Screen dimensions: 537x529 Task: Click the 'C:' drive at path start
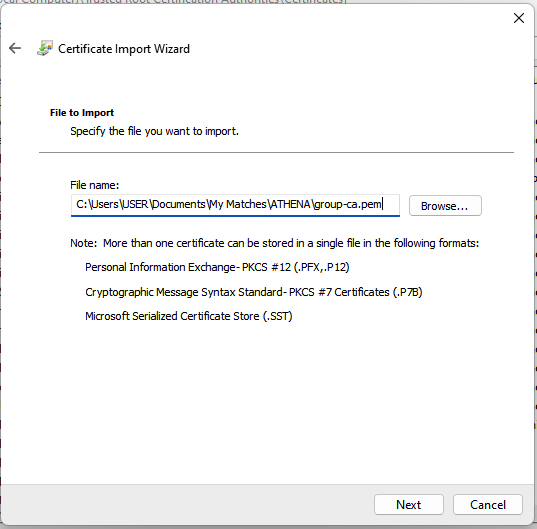[x=82, y=204]
